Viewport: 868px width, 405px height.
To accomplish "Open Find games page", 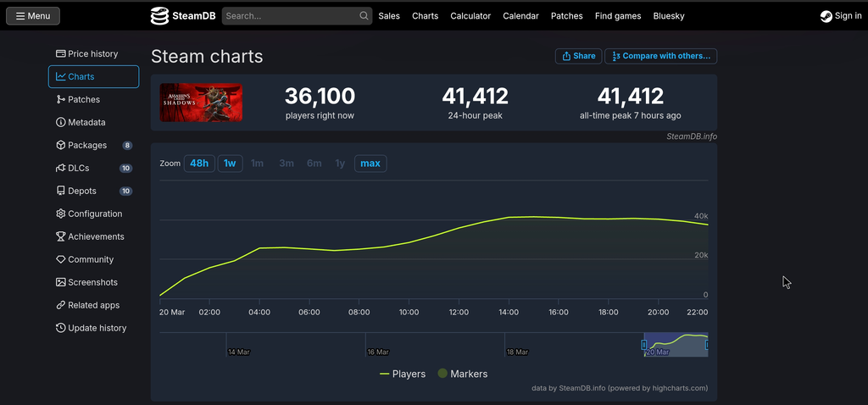I will coord(618,16).
